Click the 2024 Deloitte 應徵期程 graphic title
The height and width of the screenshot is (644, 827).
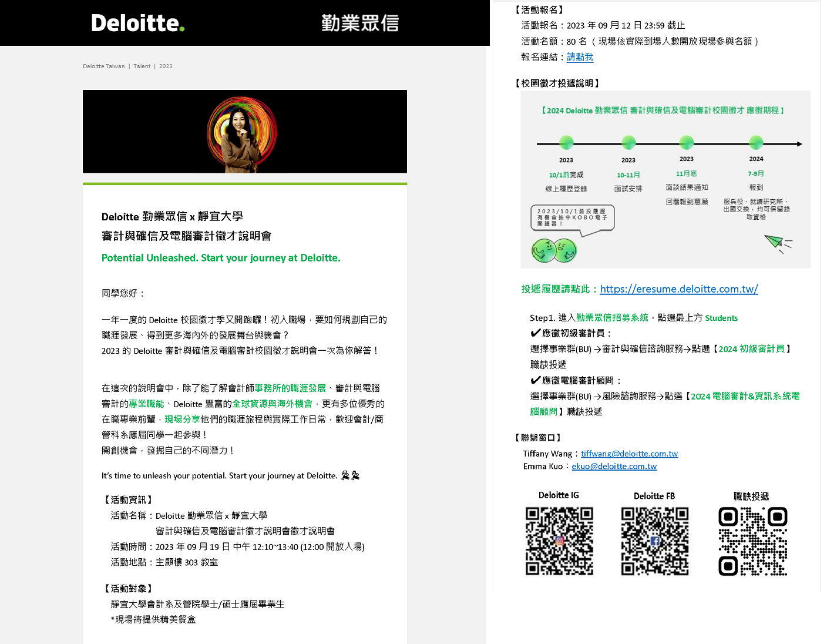663,110
